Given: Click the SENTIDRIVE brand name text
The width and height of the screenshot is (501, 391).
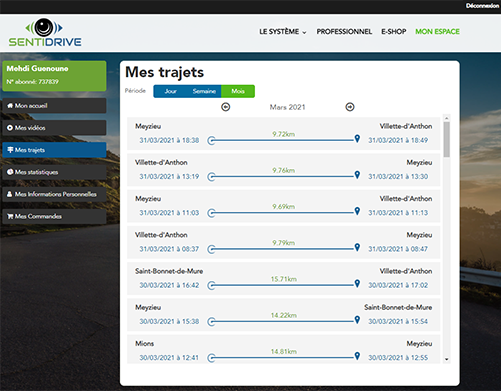Looking at the screenshot, I should [x=45, y=42].
